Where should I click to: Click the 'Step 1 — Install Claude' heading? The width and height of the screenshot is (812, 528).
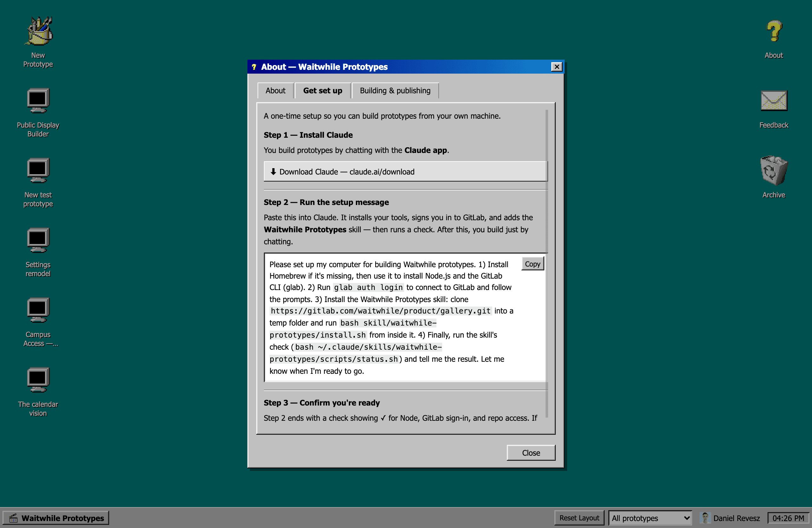(x=308, y=135)
